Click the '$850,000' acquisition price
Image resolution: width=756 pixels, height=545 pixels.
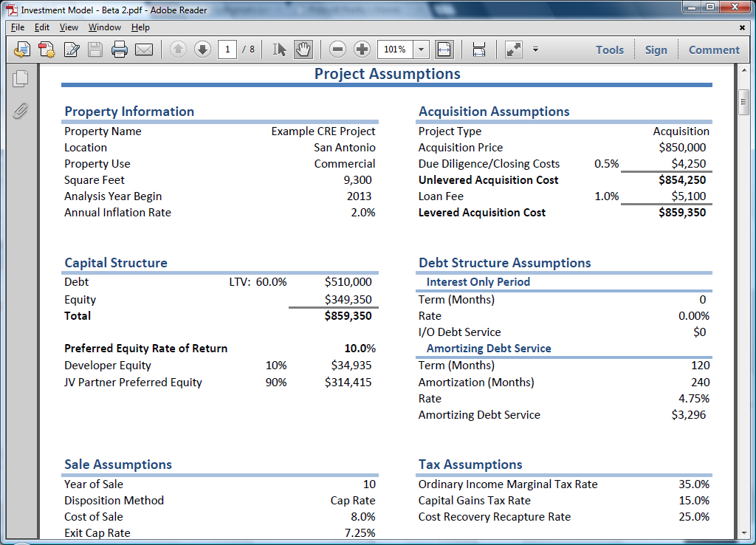tap(682, 148)
